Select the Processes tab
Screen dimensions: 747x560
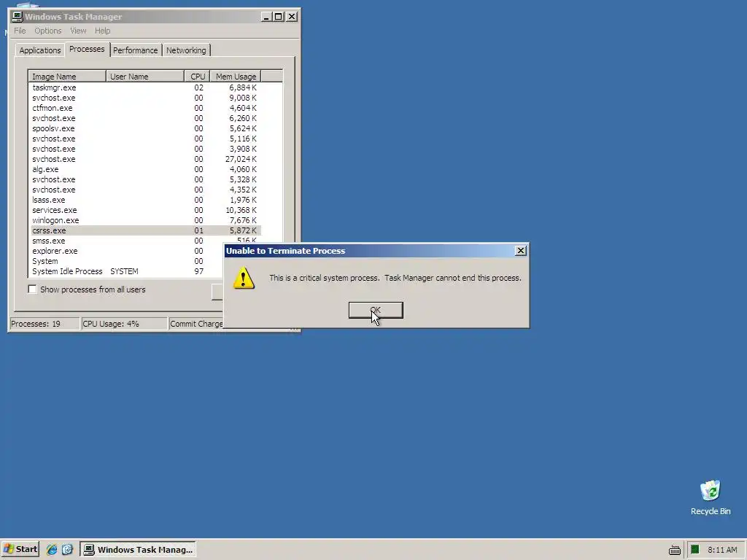87,49
